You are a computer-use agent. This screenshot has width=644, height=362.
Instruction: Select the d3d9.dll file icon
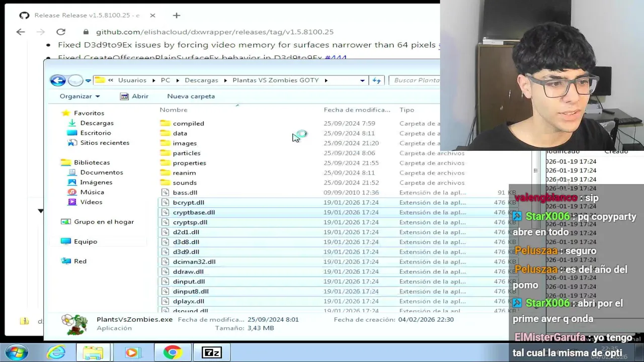[166, 252]
